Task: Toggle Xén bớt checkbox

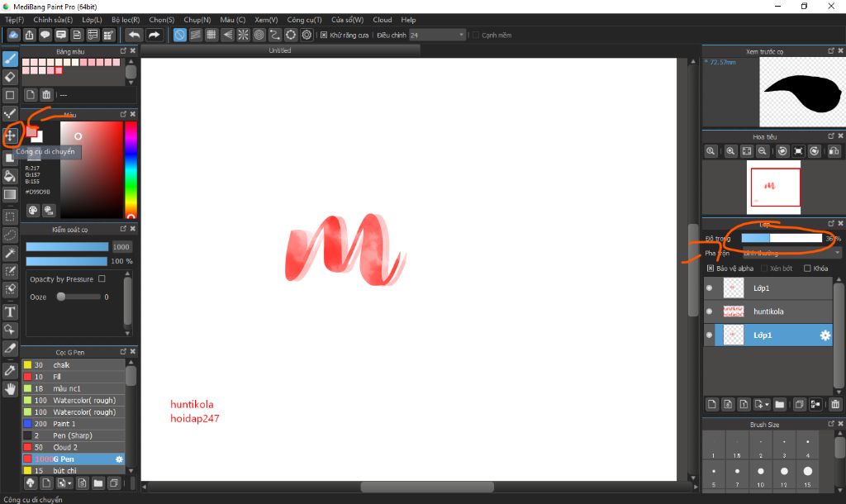Action: tap(764, 269)
